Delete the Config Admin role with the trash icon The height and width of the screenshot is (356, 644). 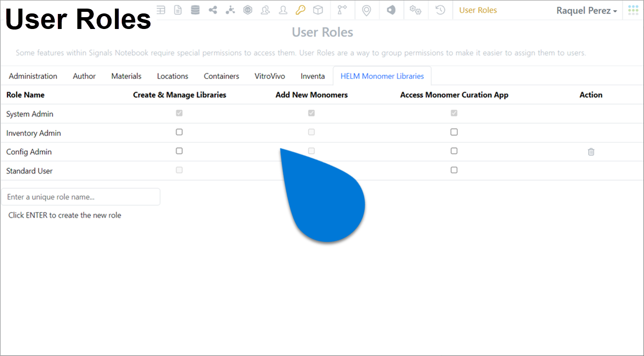(591, 152)
